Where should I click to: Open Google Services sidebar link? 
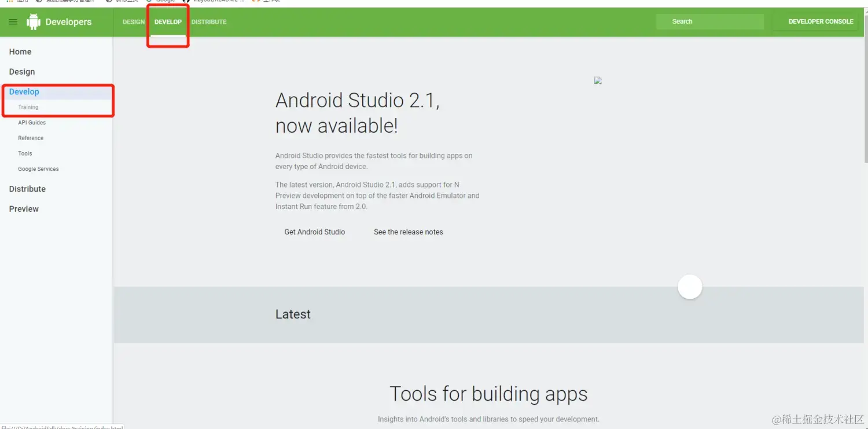click(x=38, y=169)
